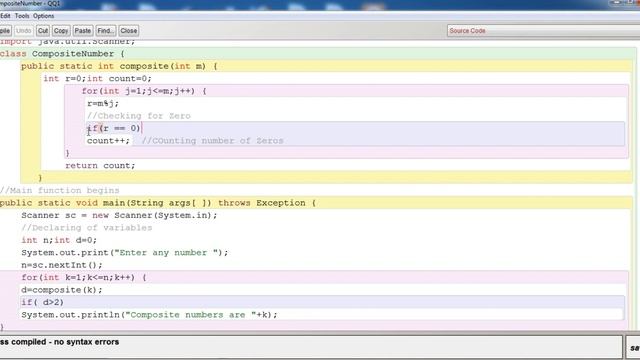Click the line 'return count;'

point(100,166)
